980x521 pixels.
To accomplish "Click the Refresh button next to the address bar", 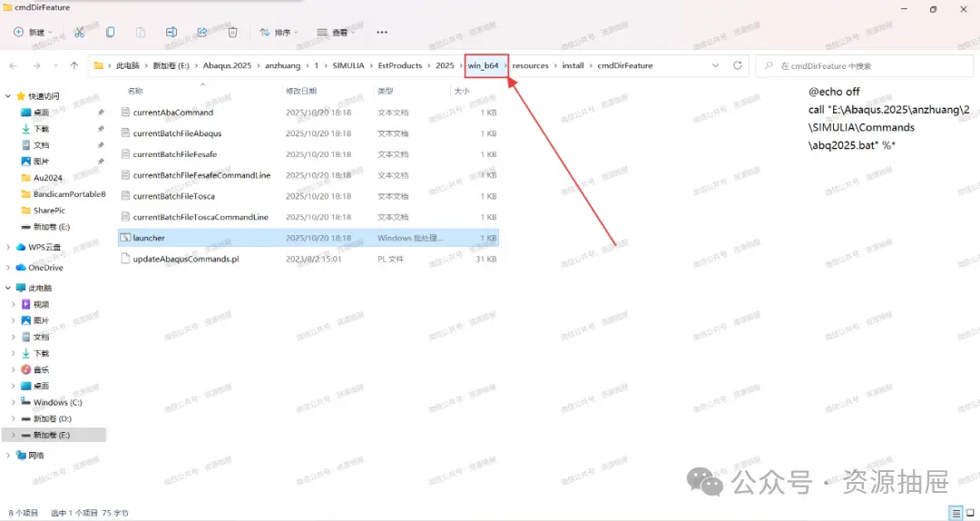I will [x=738, y=65].
